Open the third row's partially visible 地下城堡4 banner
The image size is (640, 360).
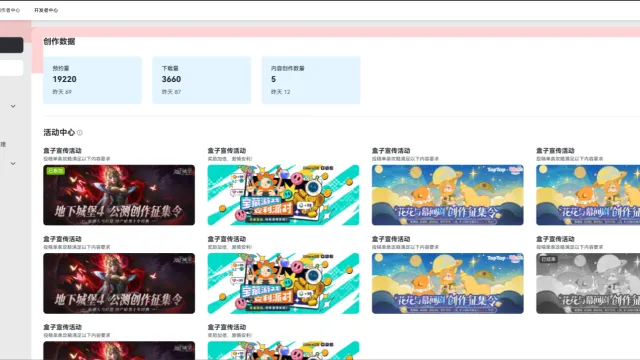coord(119,351)
